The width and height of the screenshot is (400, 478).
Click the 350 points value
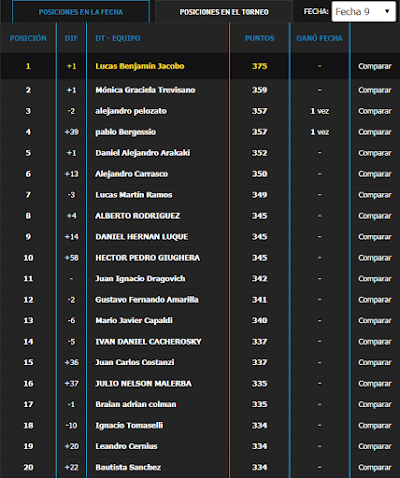(x=259, y=174)
